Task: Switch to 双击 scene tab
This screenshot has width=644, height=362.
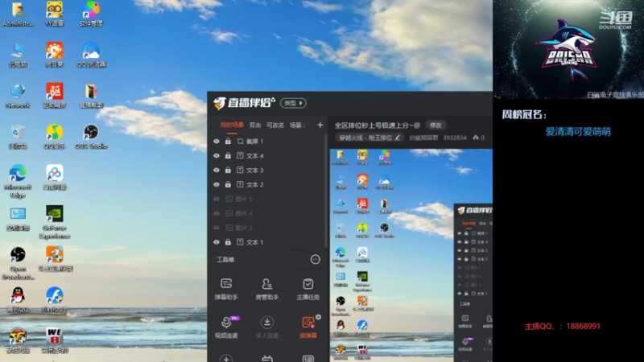Action: tap(255, 125)
